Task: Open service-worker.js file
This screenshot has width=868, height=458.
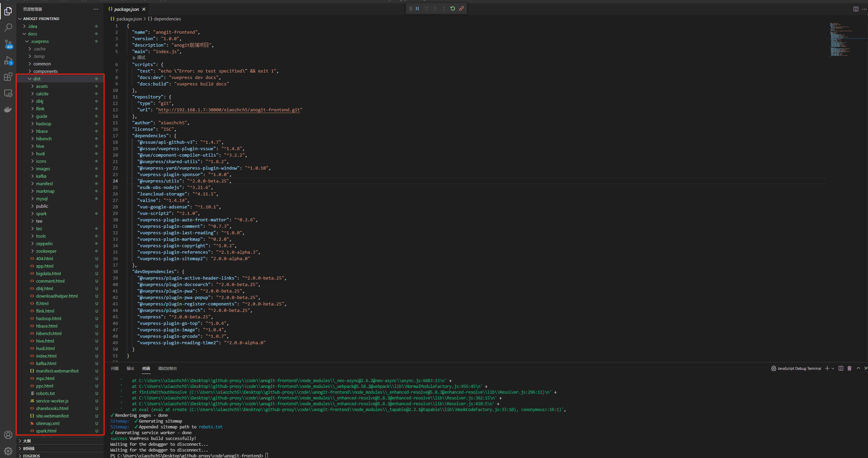Action: tap(60, 401)
